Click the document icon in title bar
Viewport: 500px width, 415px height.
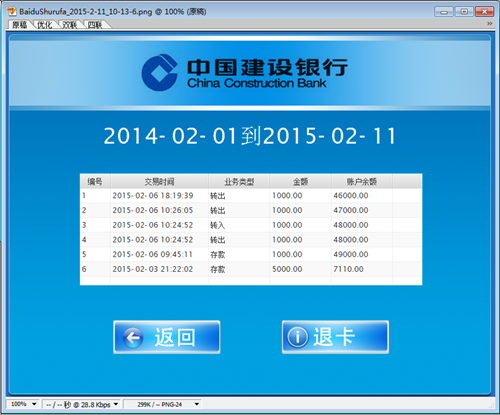coord(12,11)
